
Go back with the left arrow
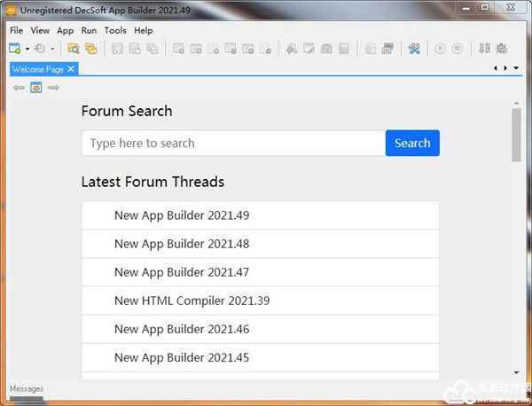tap(19, 88)
